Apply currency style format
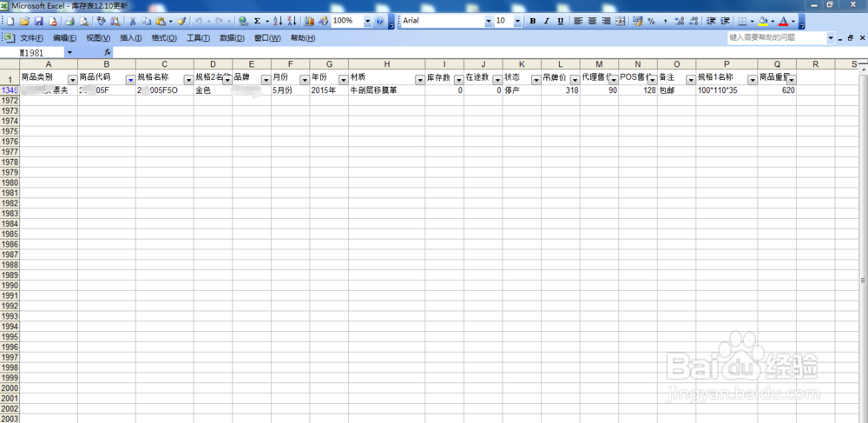 (x=637, y=21)
